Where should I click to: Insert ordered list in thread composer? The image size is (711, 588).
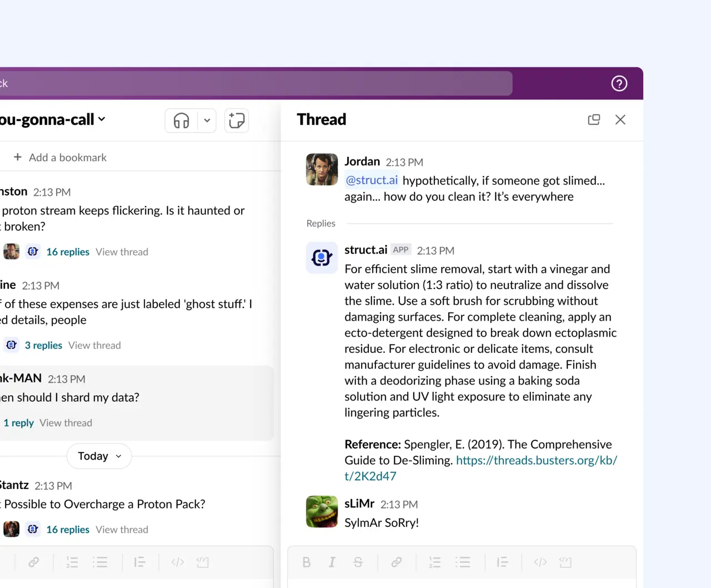click(x=435, y=562)
